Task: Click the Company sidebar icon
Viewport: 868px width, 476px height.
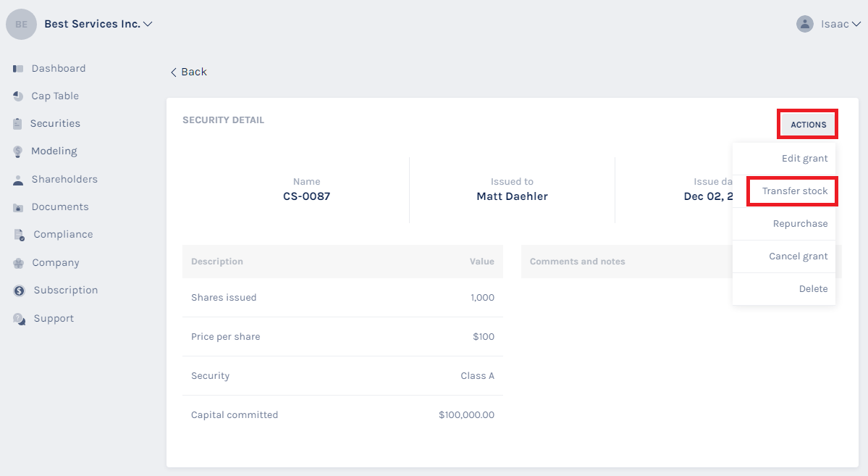Action: pyautogui.click(x=18, y=263)
